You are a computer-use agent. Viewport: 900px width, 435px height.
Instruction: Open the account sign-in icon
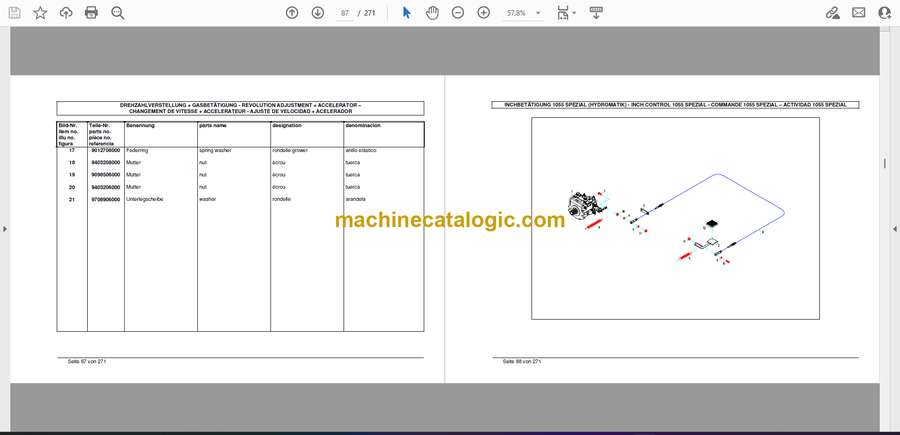[884, 13]
